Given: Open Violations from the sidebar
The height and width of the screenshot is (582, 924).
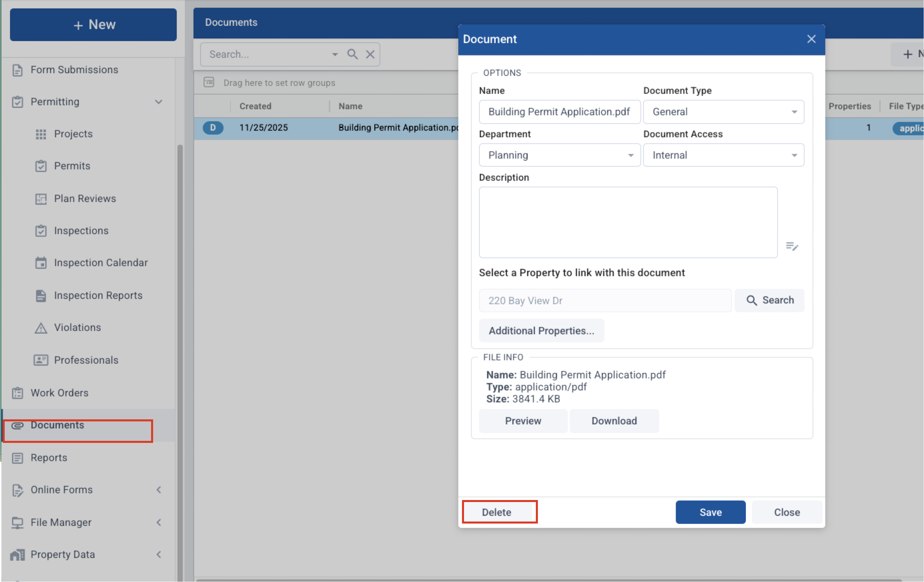Looking at the screenshot, I should click(77, 328).
